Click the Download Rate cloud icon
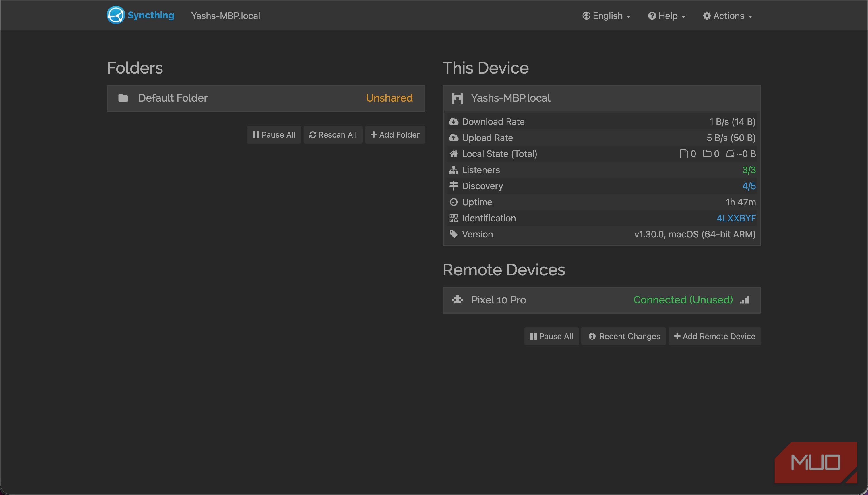Viewport: 868px width, 495px height. pos(453,122)
